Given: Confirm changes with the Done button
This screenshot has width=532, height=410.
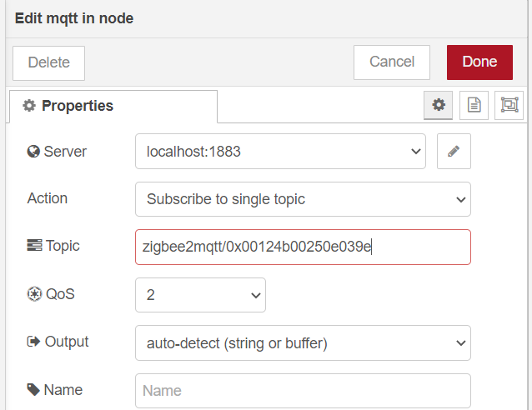Looking at the screenshot, I should [x=479, y=62].
